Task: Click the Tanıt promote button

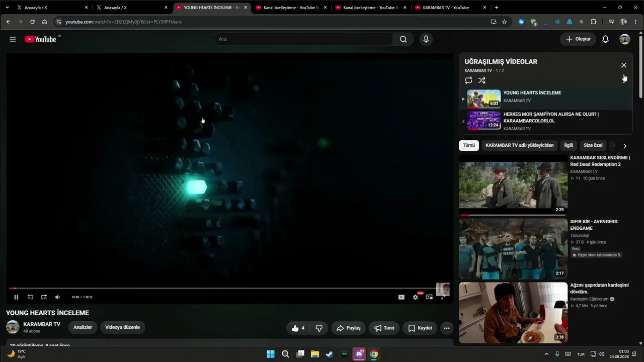Action: pyautogui.click(x=384, y=328)
